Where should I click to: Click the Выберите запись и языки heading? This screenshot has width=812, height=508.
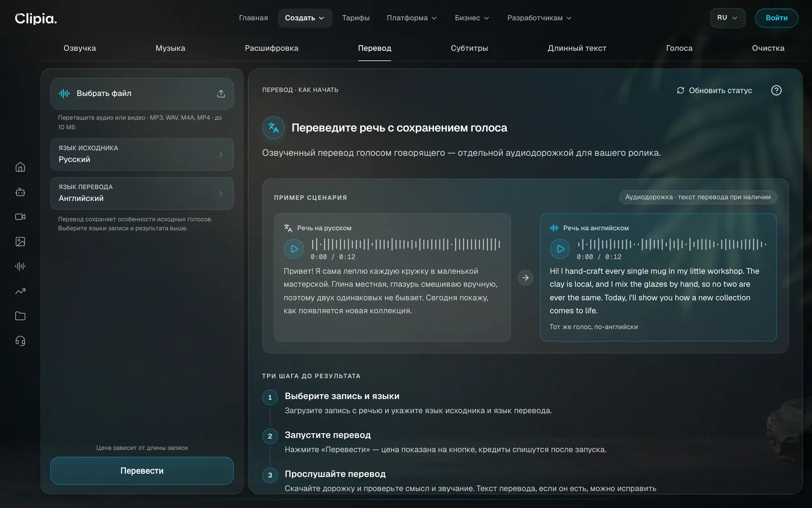pyautogui.click(x=342, y=396)
